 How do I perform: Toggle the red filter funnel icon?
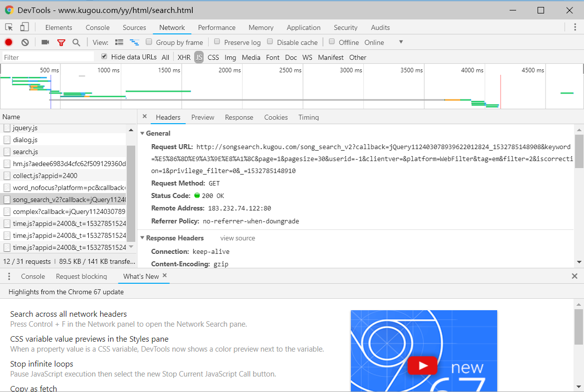tap(61, 42)
